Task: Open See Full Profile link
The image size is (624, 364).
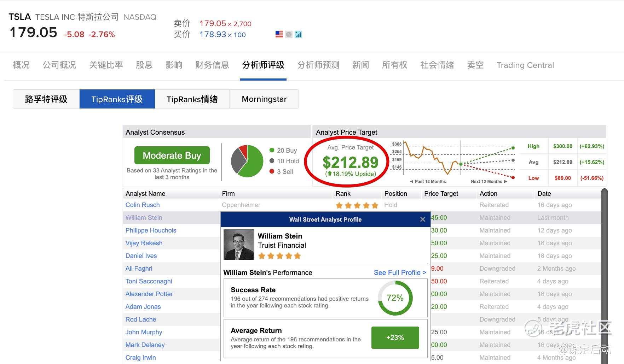Action: tap(400, 272)
